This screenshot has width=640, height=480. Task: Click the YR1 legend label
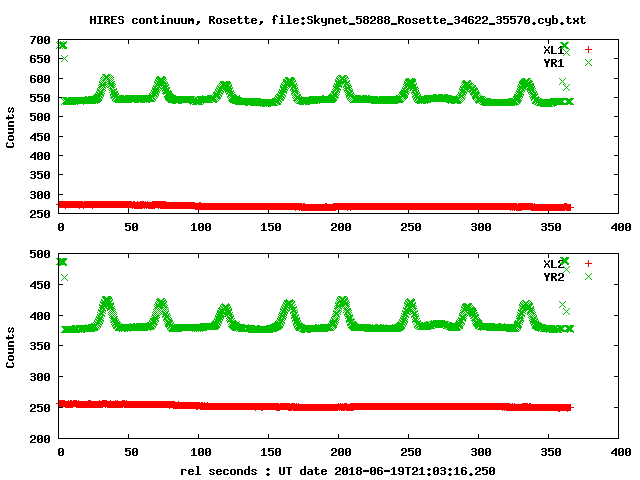point(553,63)
